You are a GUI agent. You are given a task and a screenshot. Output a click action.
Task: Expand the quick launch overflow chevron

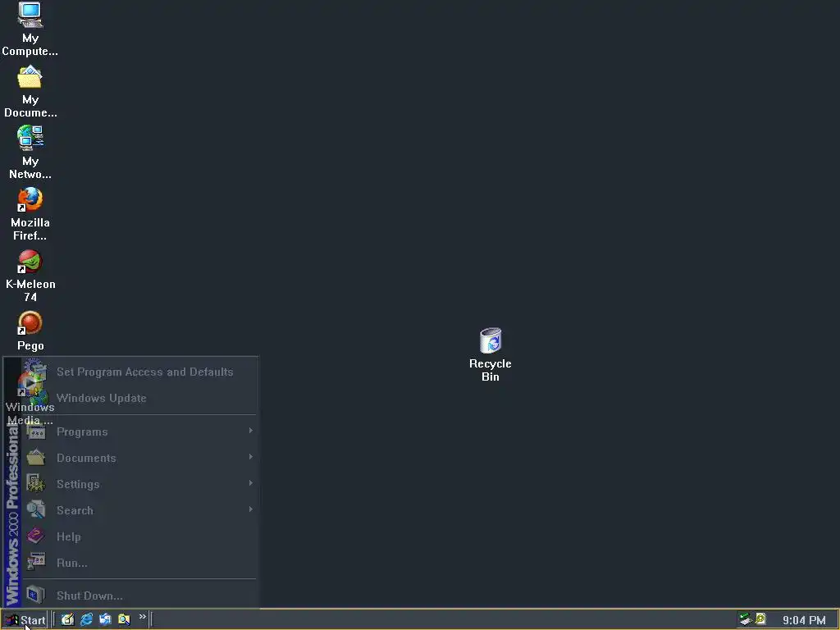pos(143,617)
